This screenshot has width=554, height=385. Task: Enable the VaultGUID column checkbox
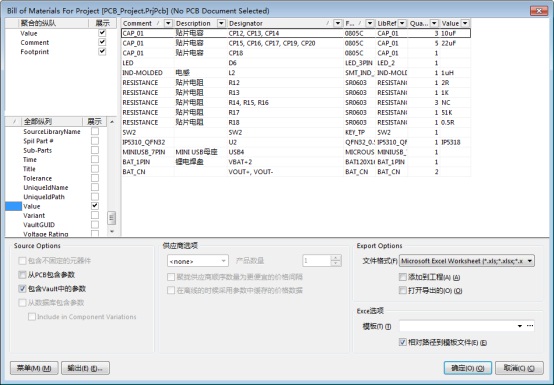click(x=95, y=225)
